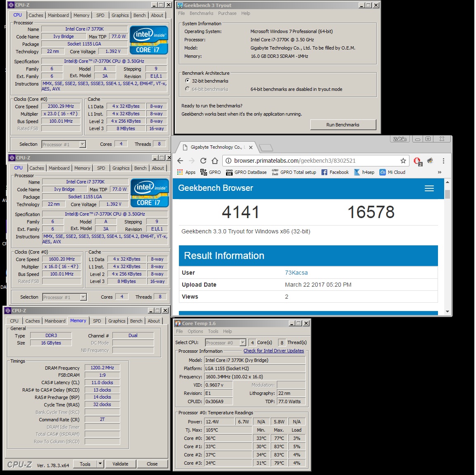This screenshot has width=476, height=475.
Task: Click the browser vertical scrollbar thumb
Action: [447, 194]
